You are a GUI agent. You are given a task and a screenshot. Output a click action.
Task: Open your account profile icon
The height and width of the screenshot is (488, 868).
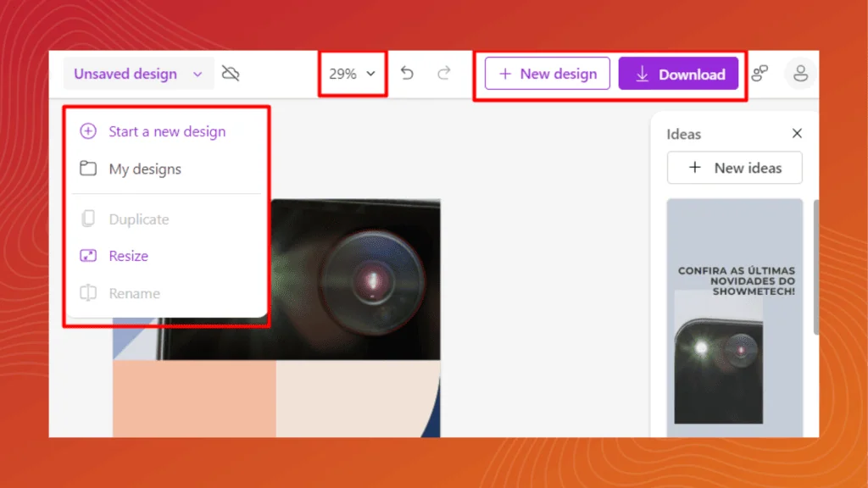(x=800, y=74)
